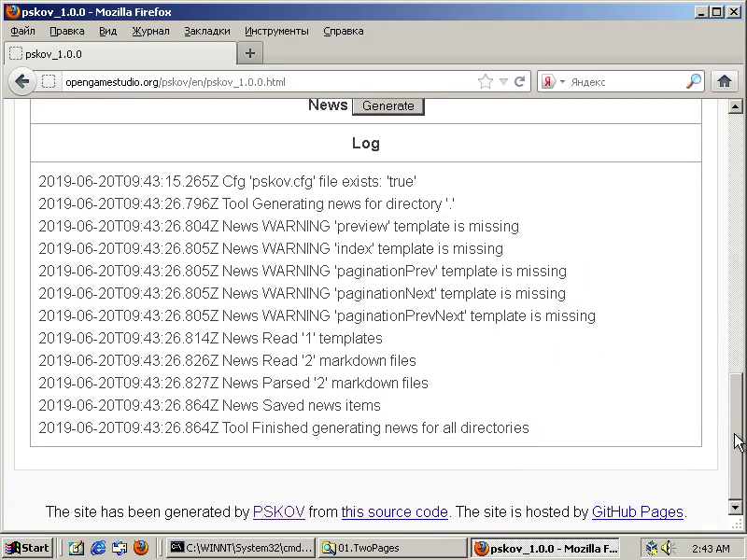Open the Yandex search engine dropdown
The height and width of the screenshot is (560, 747).
click(x=554, y=81)
